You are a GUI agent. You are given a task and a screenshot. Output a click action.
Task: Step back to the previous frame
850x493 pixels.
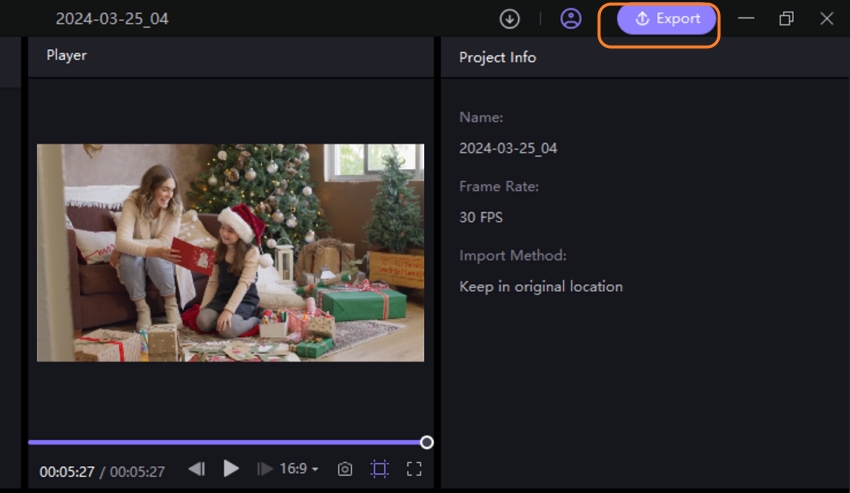[197, 469]
